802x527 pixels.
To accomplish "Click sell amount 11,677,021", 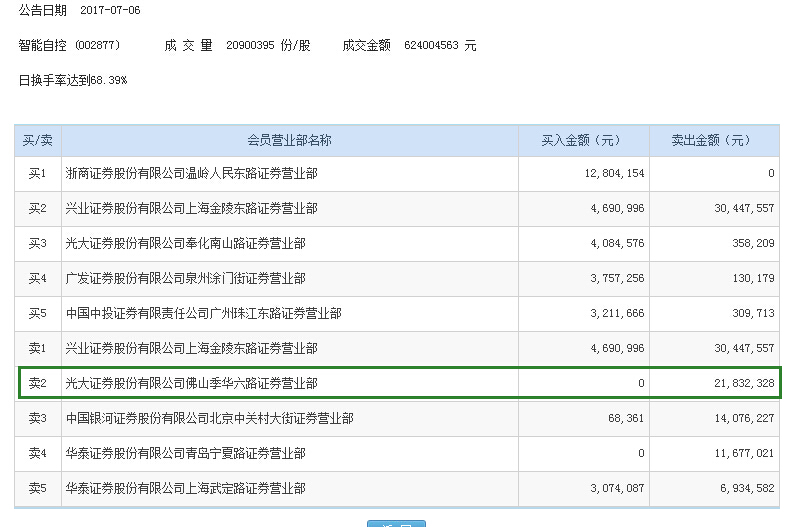I will 744,453.
